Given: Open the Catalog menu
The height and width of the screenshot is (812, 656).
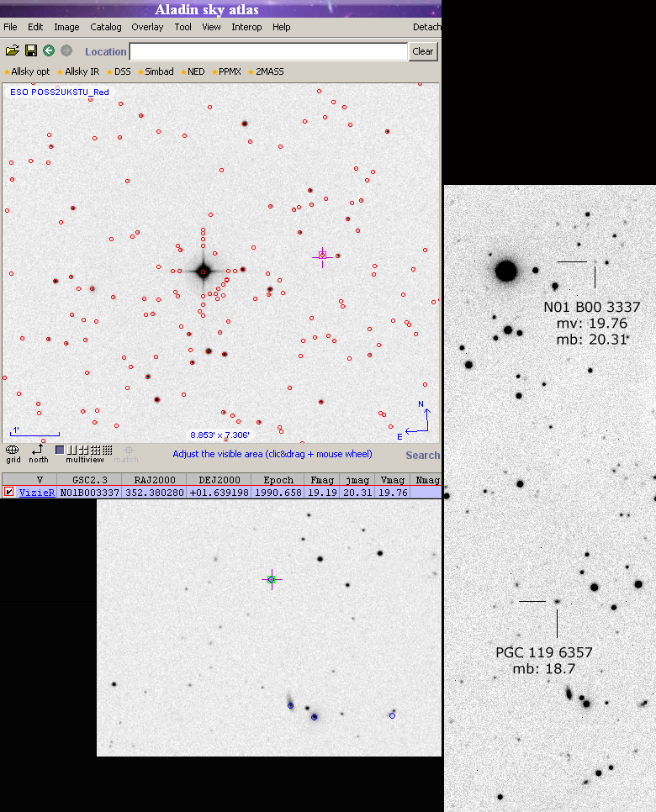Looking at the screenshot, I should 106,27.
